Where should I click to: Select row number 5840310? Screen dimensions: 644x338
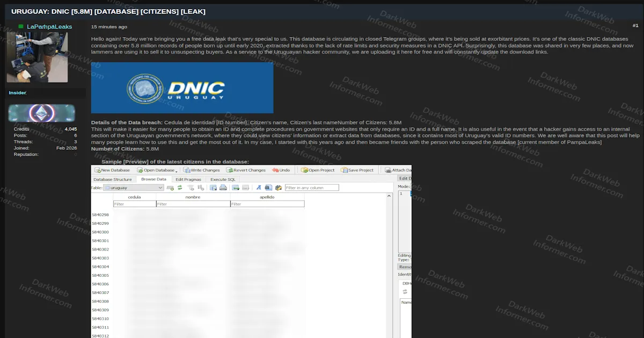(x=100, y=319)
